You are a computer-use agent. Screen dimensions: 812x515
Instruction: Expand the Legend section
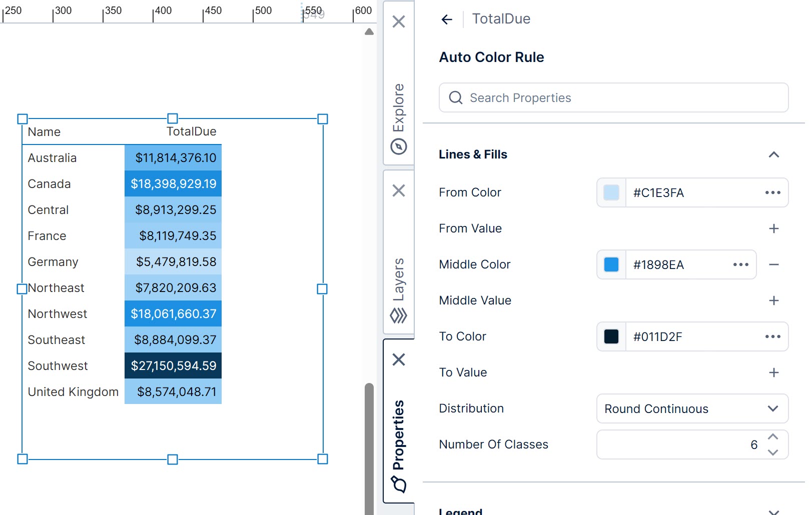tap(773, 511)
